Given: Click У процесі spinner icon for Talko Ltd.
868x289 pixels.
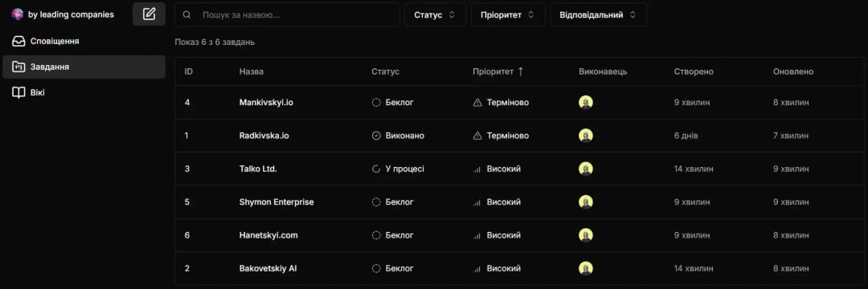Looking at the screenshot, I should tap(376, 169).
